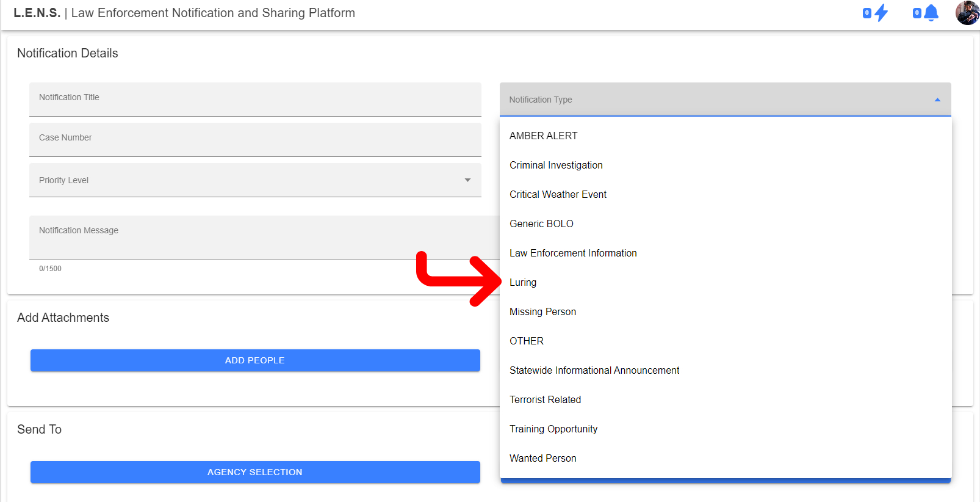
Task: Select Critical Weather Event option
Action: coord(558,194)
